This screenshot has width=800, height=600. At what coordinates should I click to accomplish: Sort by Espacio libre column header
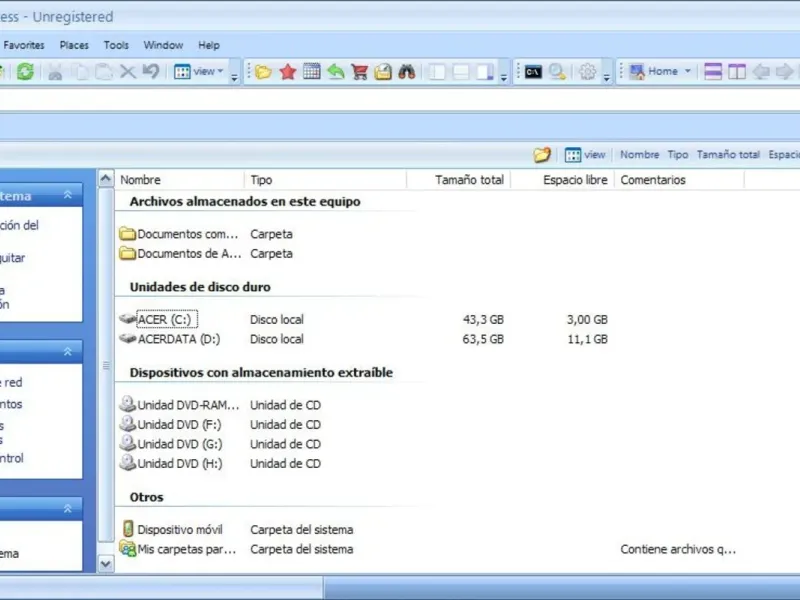point(562,180)
